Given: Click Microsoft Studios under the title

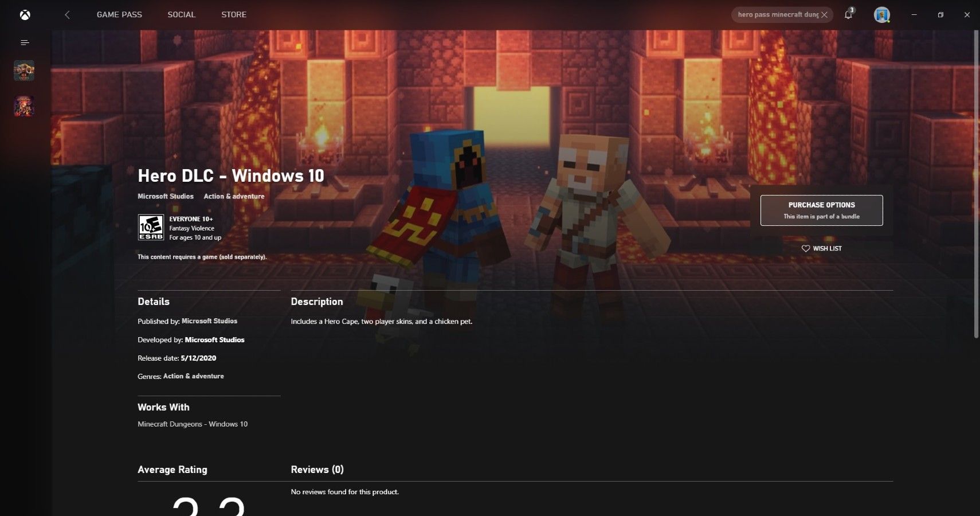Looking at the screenshot, I should click(166, 196).
